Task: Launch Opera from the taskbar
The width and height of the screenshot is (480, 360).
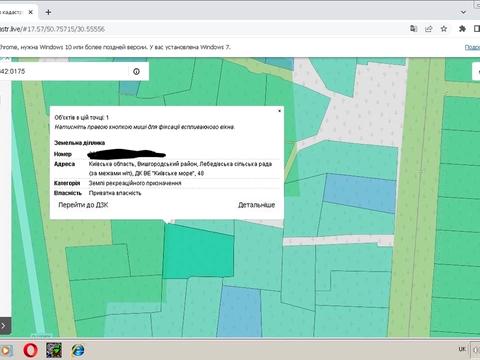Action: [30, 350]
